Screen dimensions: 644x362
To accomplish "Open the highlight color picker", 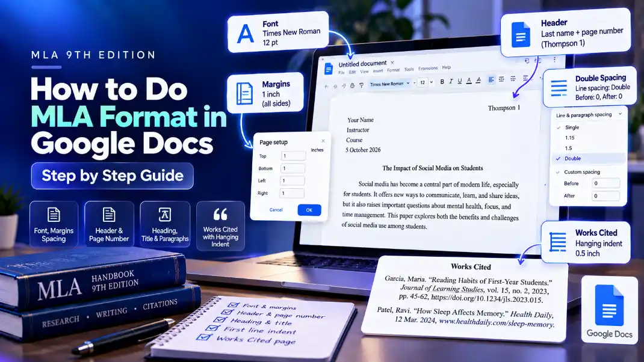I will point(478,81).
